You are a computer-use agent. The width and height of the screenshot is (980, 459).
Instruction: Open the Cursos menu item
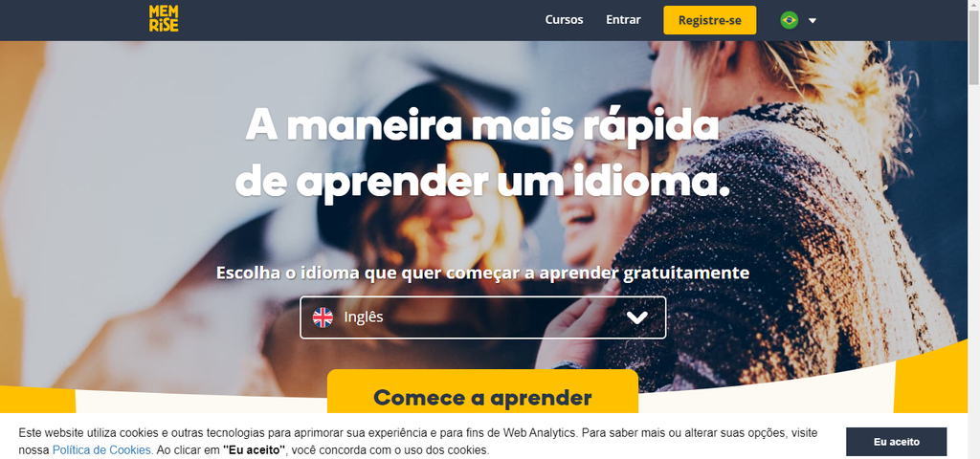pyautogui.click(x=564, y=20)
